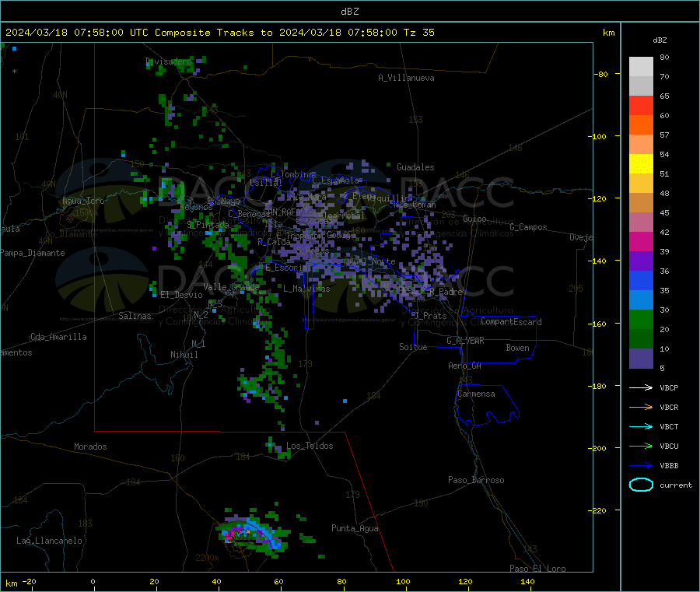This screenshot has height=592, width=700.
Task: Select the 39 dBZ magenta color swatch
Action: click(x=641, y=241)
